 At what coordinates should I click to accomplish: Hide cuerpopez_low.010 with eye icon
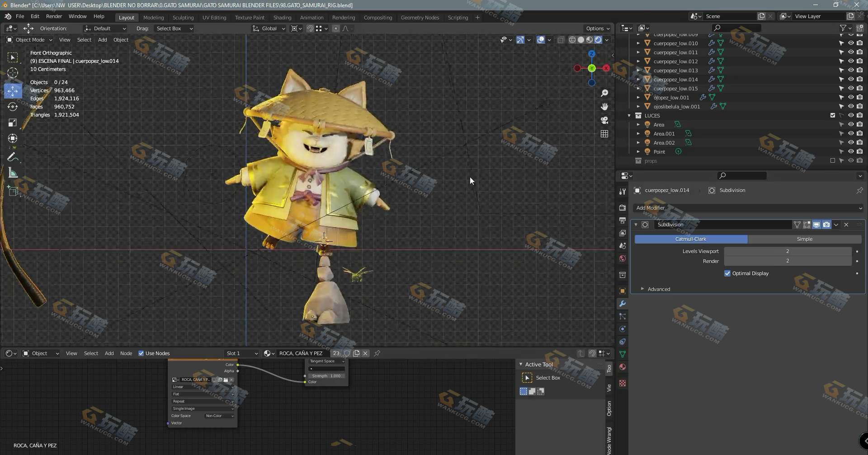tap(851, 43)
